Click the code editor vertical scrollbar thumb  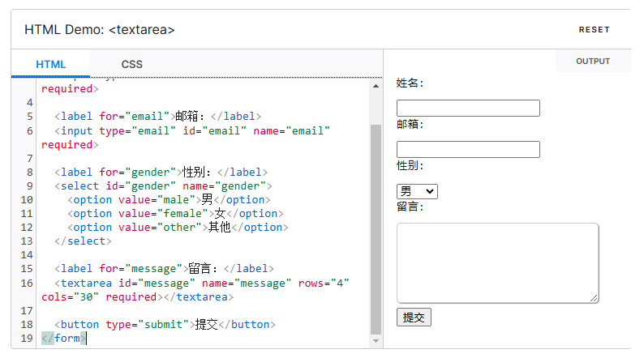point(375,227)
